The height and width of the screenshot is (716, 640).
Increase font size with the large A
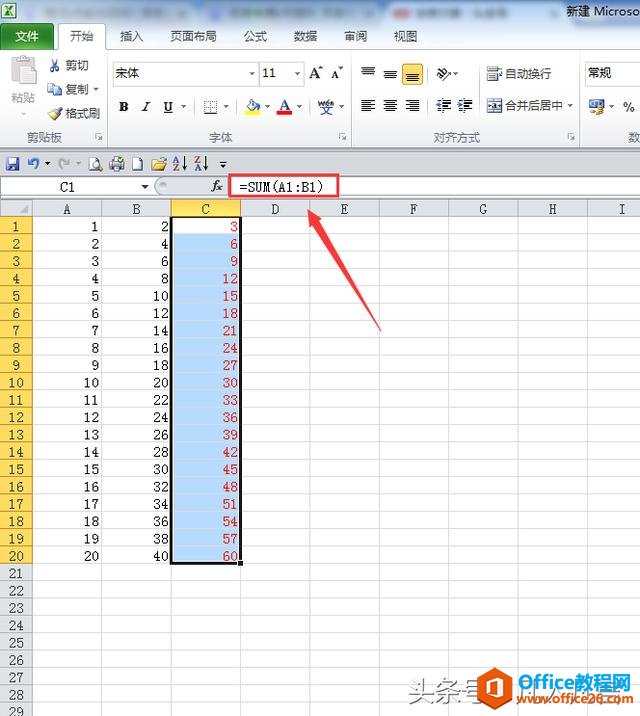point(315,73)
